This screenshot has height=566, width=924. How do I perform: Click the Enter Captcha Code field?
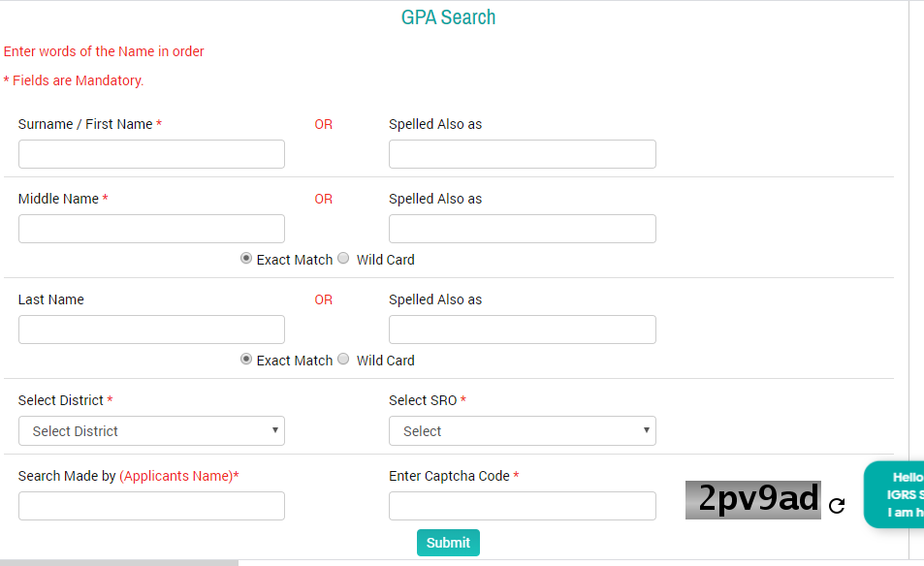523,505
